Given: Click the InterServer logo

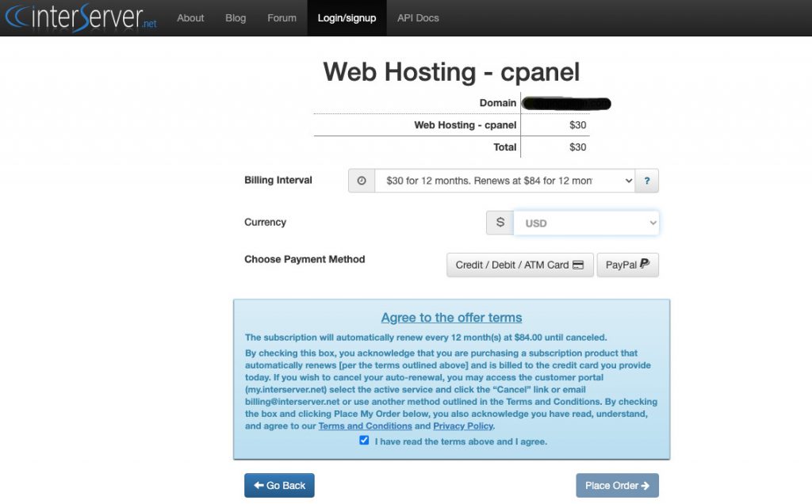Looking at the screenshot, I should (81, 17).
